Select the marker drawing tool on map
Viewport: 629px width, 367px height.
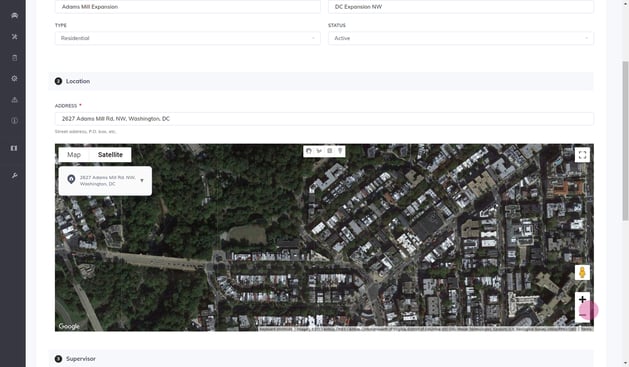[340, 151]
